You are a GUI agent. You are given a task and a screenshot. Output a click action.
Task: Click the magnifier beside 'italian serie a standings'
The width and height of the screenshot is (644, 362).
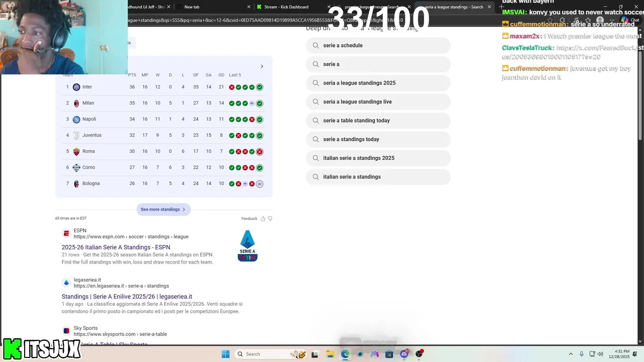click(x=315, y=177)
